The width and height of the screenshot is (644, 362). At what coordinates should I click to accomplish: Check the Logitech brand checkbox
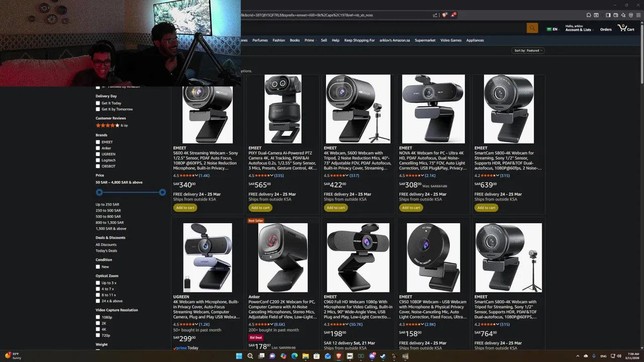pyautogui.click(x=98, y=160)
